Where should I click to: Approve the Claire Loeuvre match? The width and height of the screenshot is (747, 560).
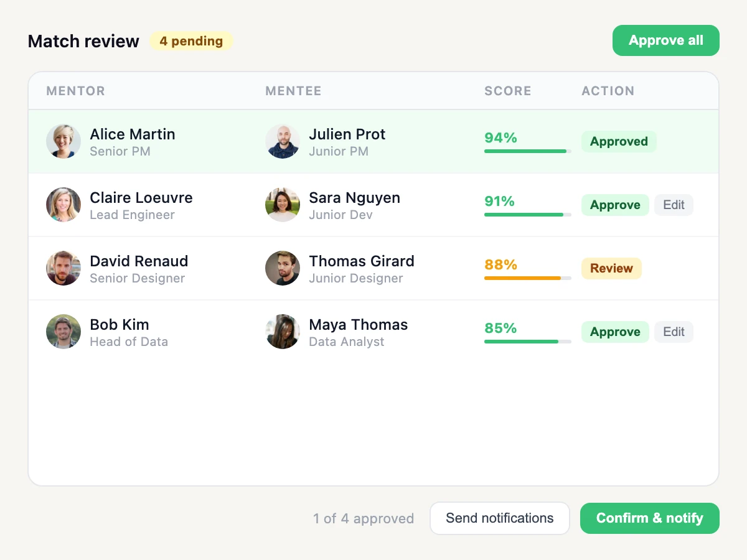(x=615, y=205)
